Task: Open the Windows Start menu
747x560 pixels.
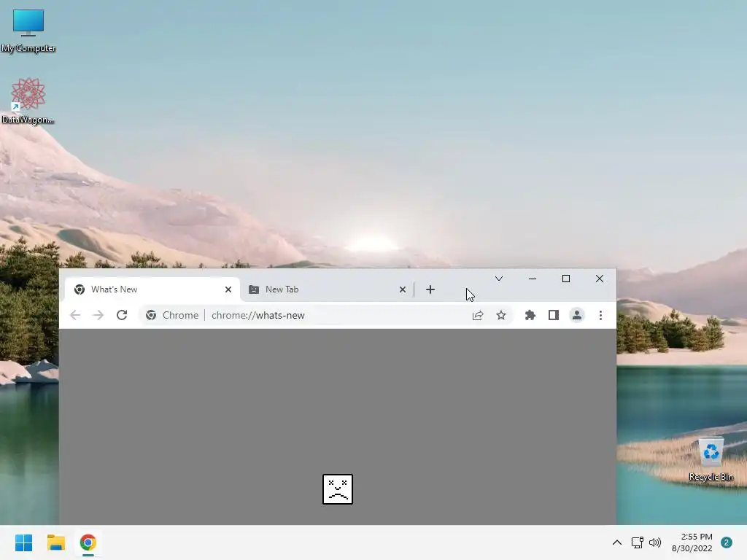Action: coord(24,542)
